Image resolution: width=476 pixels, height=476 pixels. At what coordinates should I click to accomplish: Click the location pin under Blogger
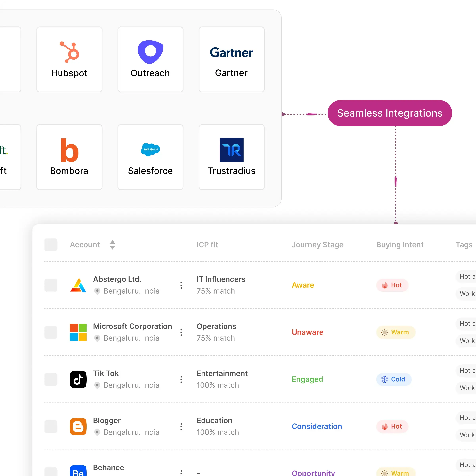point(97,432)
